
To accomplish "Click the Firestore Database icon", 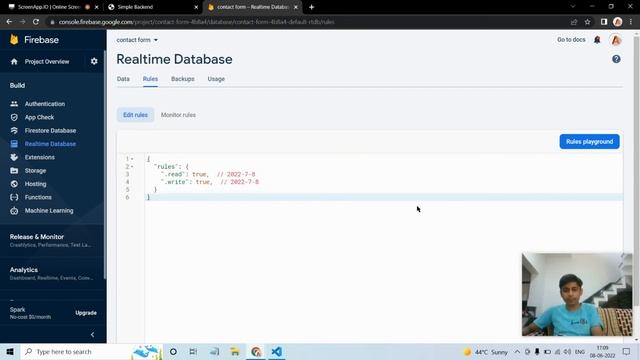I will [14, 131].
